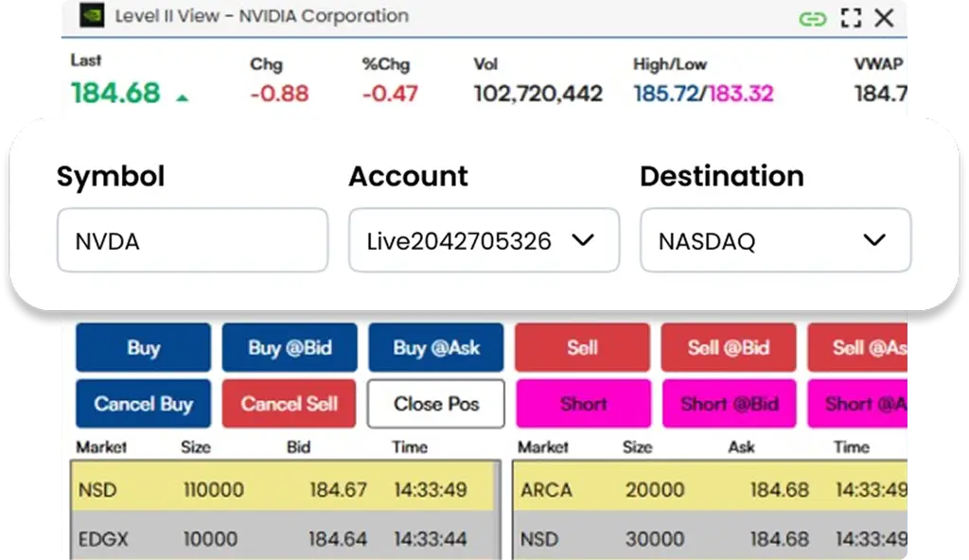Click bid size 110000 in NSD row

pyautogui.click(x=214, y=490)
